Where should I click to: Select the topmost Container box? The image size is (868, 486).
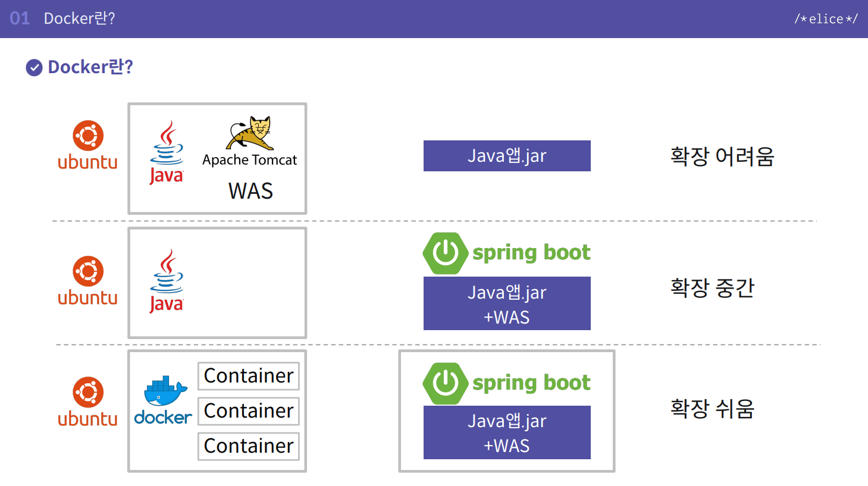point(249,376)
